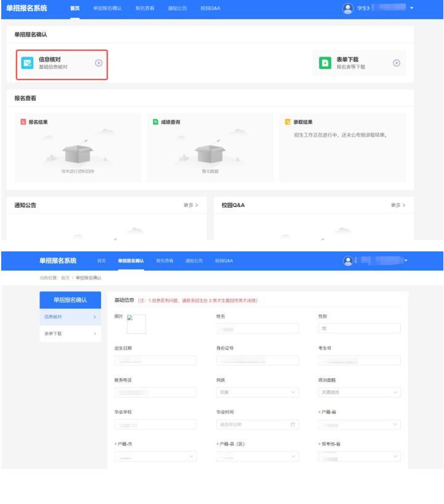The image size is (444, 504).
Task: Click the yellow 录取结果 icon
Action: tap(288, 122)
